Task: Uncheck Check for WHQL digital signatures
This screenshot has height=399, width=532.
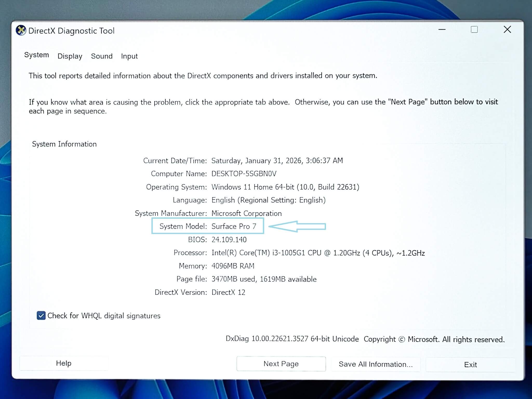Action: tap(41, 316)
